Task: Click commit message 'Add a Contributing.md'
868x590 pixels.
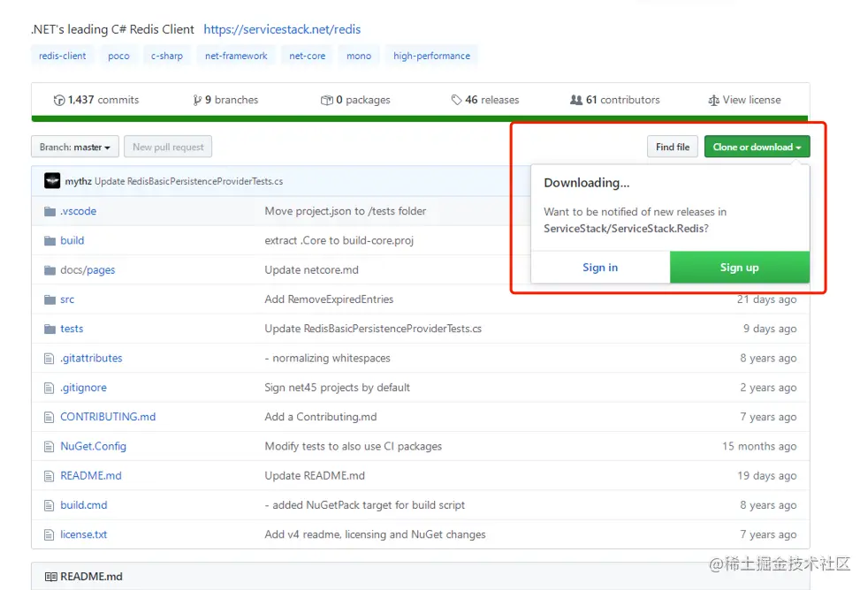Action: pos(321,417)
